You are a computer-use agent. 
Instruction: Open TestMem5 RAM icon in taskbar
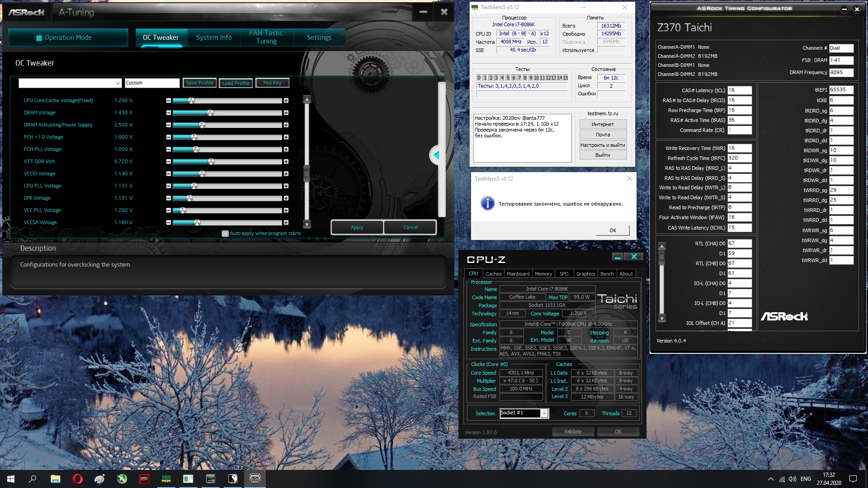[x=166, y=479]
